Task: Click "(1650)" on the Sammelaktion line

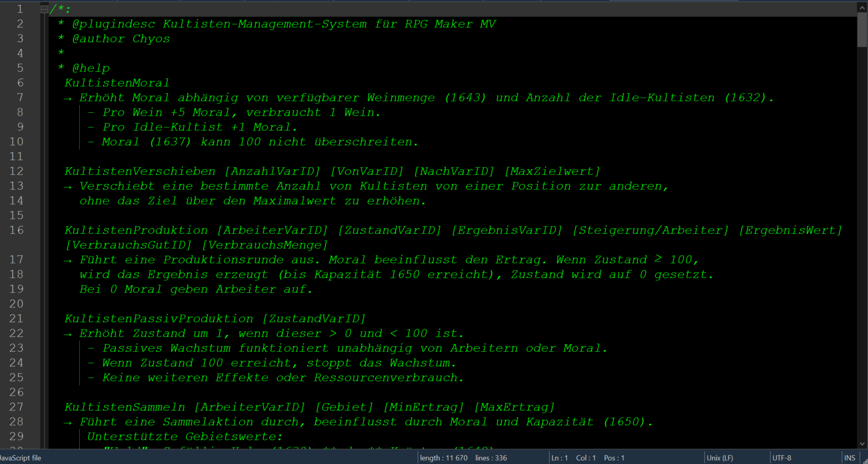Action: pyautogui.click(x=624, y=421)
